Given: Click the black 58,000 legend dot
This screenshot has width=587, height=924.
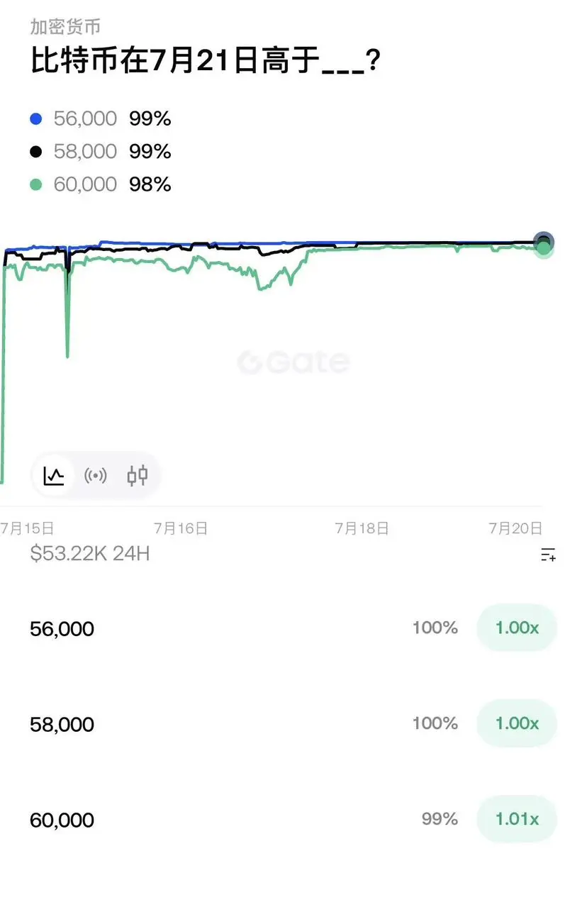Looking at the screenshot, I should [x=36, y=152].
